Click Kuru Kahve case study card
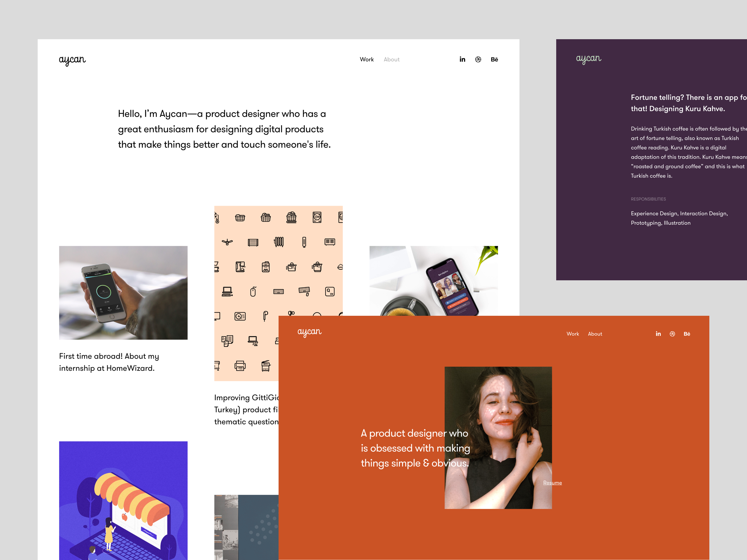The image size is (747, 560). point(652,159)
